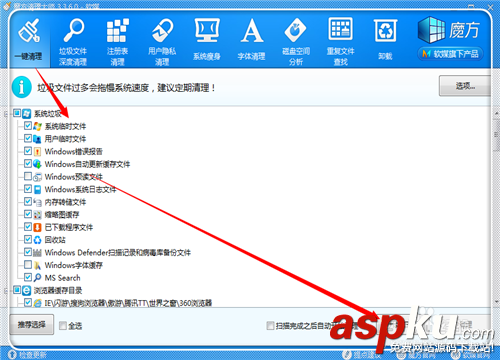Screen dimensions: 500x360
Task: Click the 内存转储文件 icon
Action: 37,202
